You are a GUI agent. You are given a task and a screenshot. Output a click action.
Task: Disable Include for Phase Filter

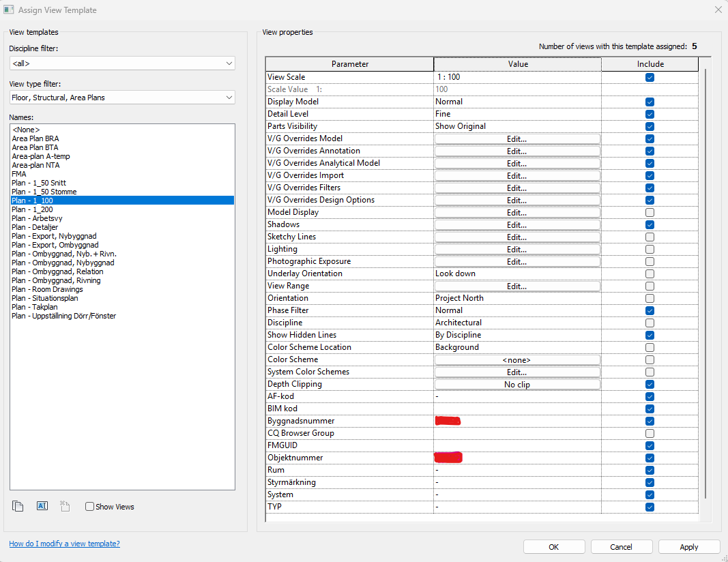click(x=649, y=310)
